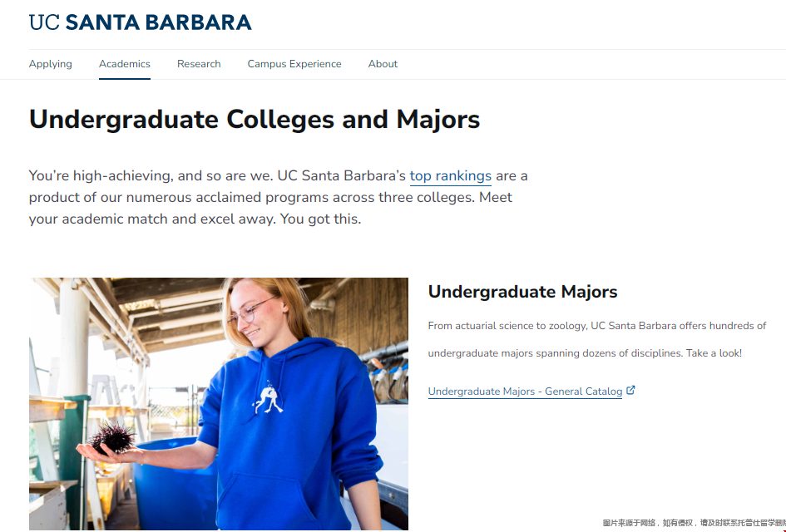Click the image source watermark text
Image resolution: width=786 pixels, height=532 pixels.
(694, 524)
